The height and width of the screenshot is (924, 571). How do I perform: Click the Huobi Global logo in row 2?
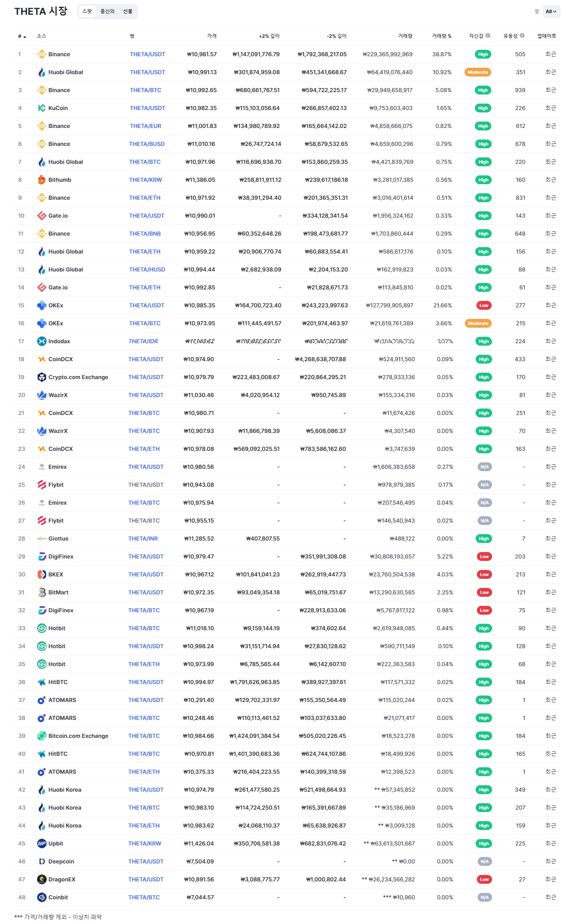[41, 72]
